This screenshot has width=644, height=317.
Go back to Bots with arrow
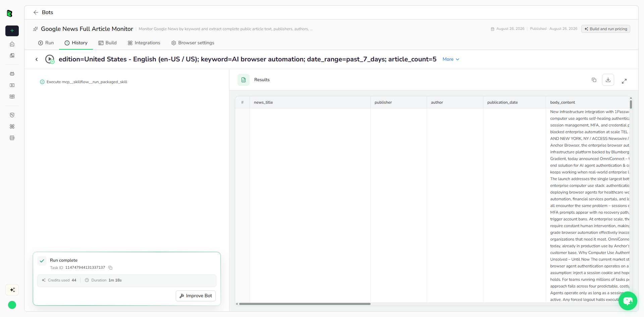[x=36, y=12]
